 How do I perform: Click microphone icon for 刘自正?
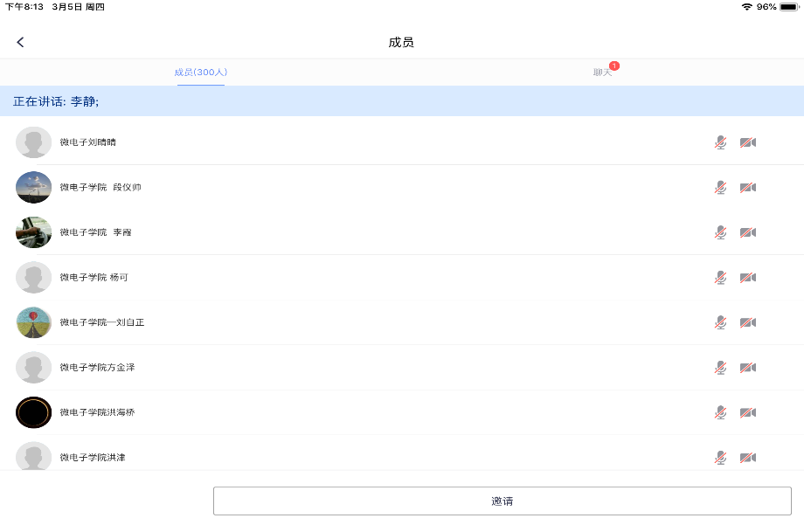720,322
